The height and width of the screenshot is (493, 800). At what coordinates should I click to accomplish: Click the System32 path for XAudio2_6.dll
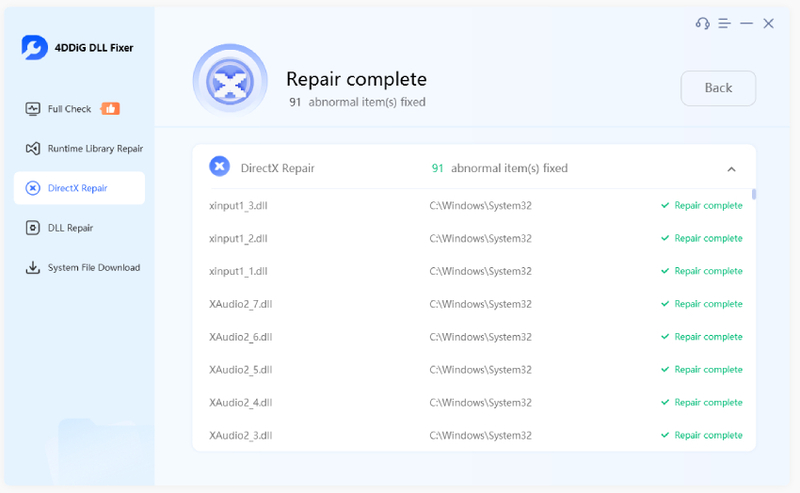480,337
